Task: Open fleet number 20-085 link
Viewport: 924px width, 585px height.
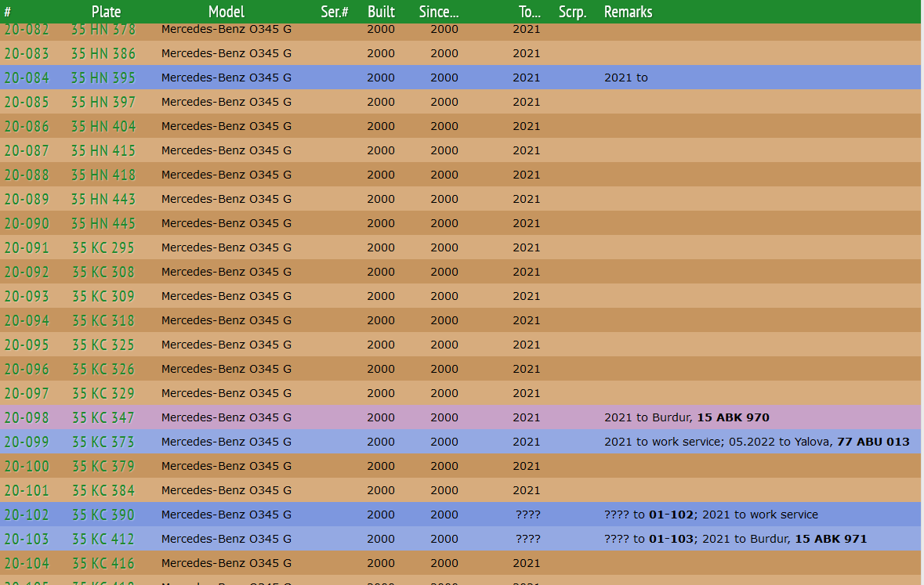Action: (27, 102)
